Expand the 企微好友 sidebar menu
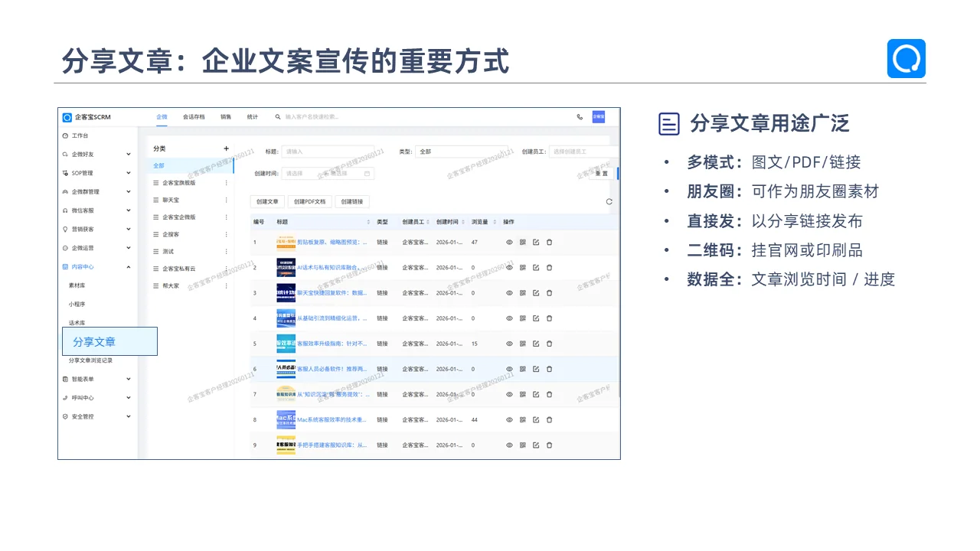Viewport: 980px width, 551px height. pos(97,154)
